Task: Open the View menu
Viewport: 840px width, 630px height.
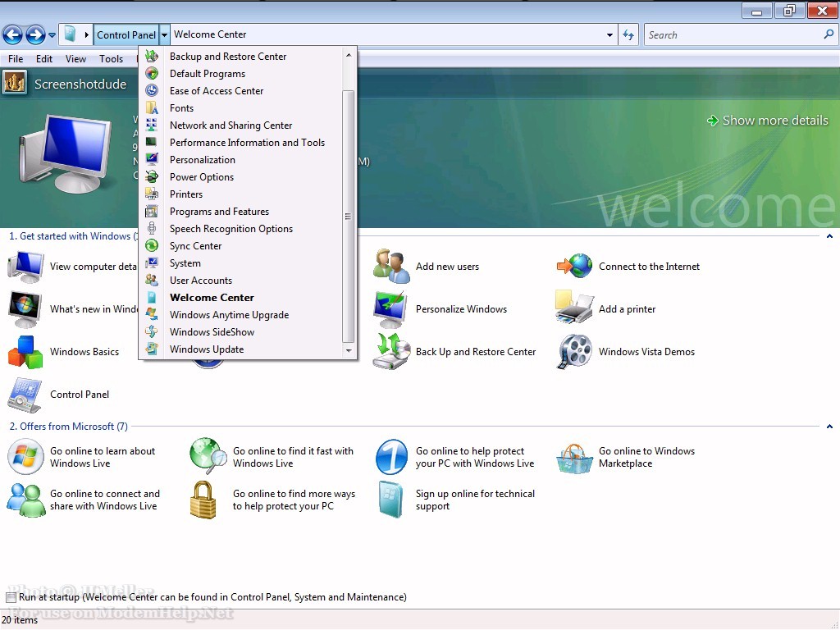Action: coord(75,59)
